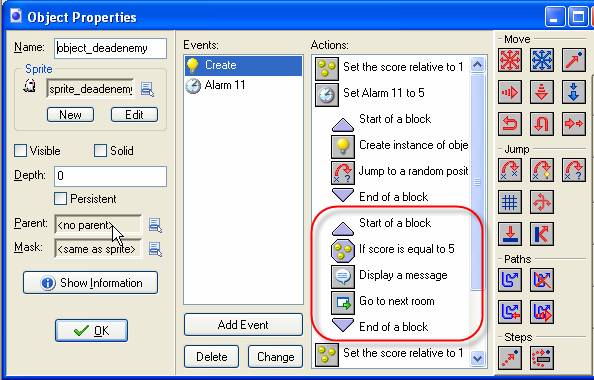Screen dimensions: 594x380
Task: Select the Reverse Horizontal Direction icon
Action: [x=510, y=124]
